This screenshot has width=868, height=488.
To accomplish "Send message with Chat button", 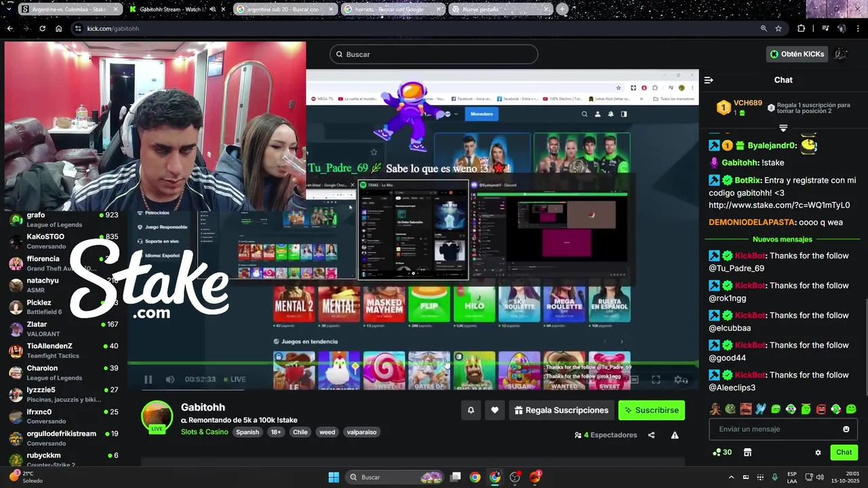I will (844, 452).
